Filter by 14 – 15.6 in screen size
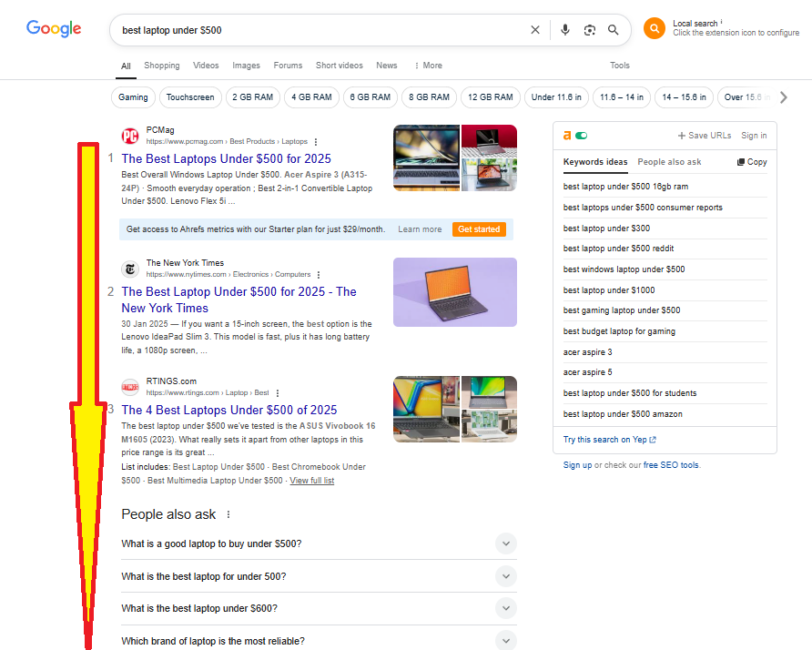The width and height of the screenshot is (812, 650). [x=684, y=97]
